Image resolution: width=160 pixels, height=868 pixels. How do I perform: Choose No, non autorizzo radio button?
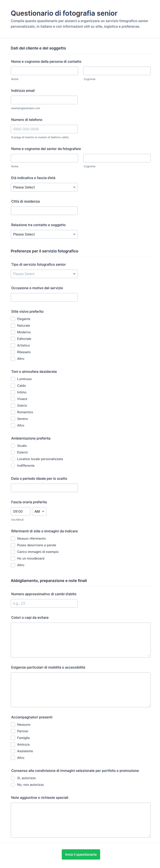[x=13, y=785]
